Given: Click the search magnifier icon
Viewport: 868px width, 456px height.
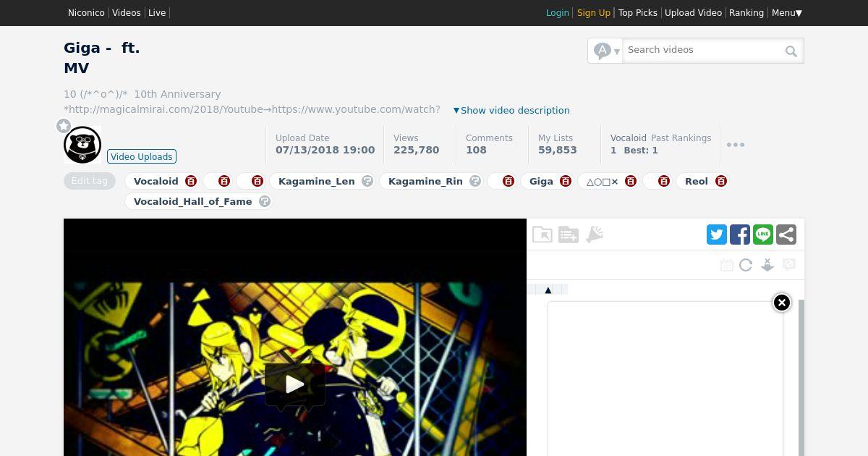Looking at the screenshot, I should coord(791,51).
